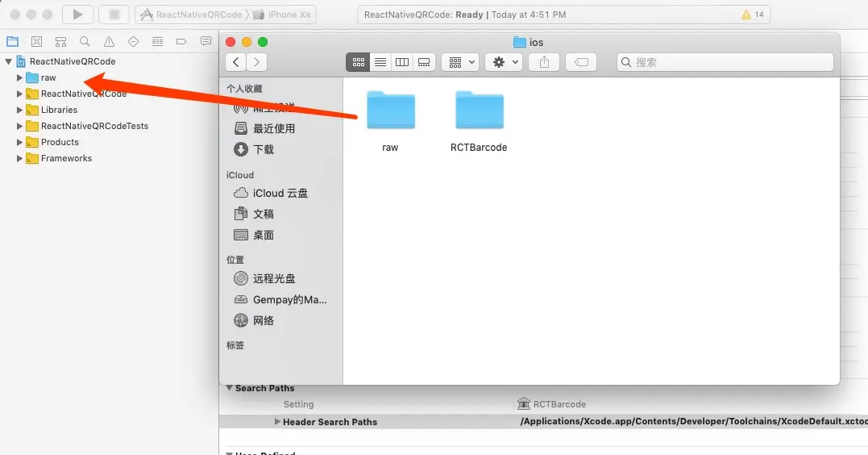Open iCloud 云盘 in Finder sidebar

tap(271, 193)
